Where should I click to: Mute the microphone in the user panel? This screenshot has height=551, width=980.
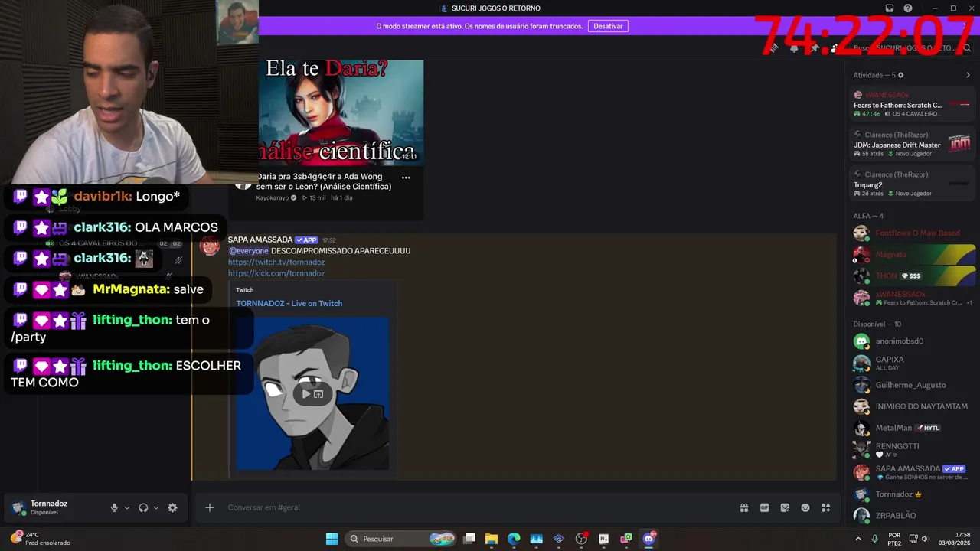coord(114,507)
